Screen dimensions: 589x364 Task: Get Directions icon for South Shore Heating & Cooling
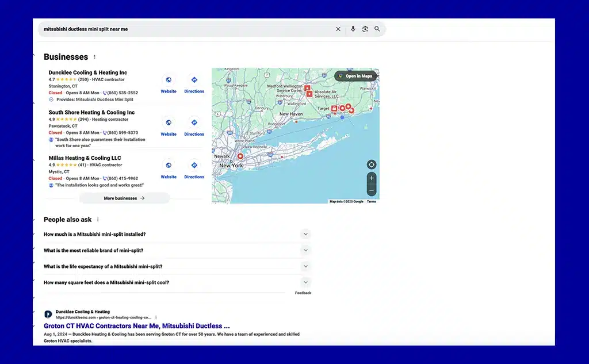(194, 122)
